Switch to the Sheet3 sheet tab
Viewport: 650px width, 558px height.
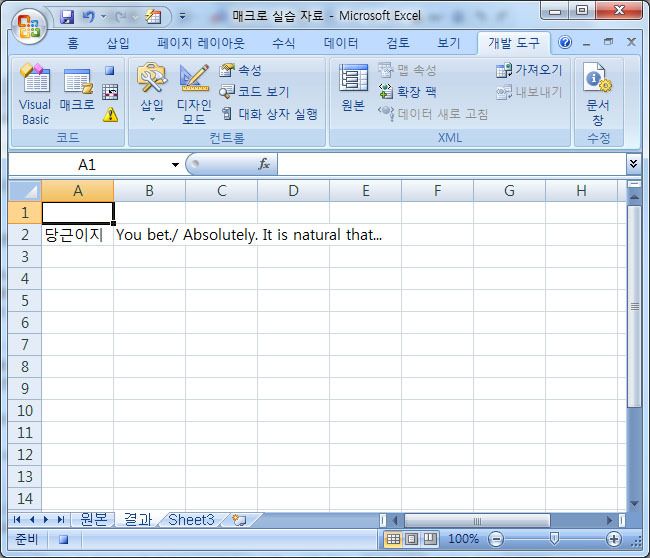tap(191, 519)
